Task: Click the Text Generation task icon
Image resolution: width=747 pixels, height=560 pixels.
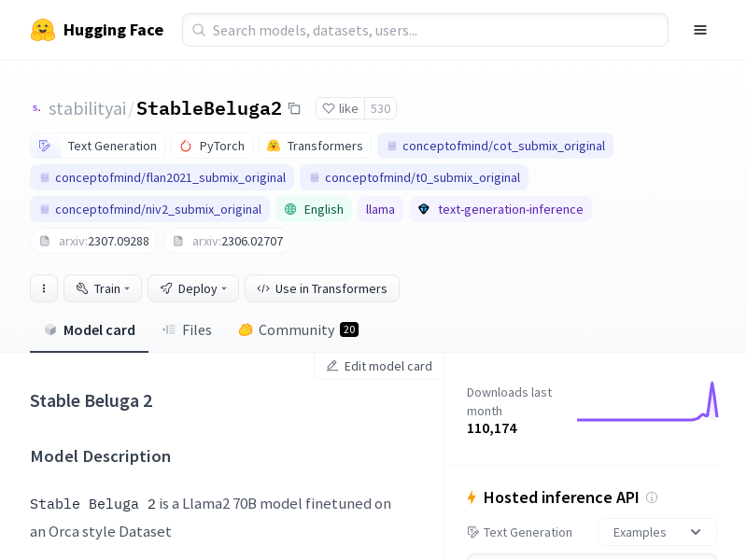Action: tap(45, 146)
